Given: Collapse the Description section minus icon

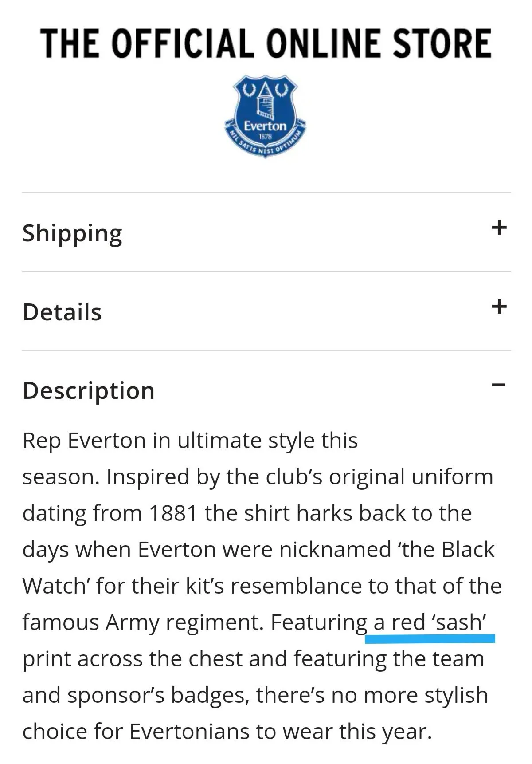Looking at the screenshot, I should point(499,385).
